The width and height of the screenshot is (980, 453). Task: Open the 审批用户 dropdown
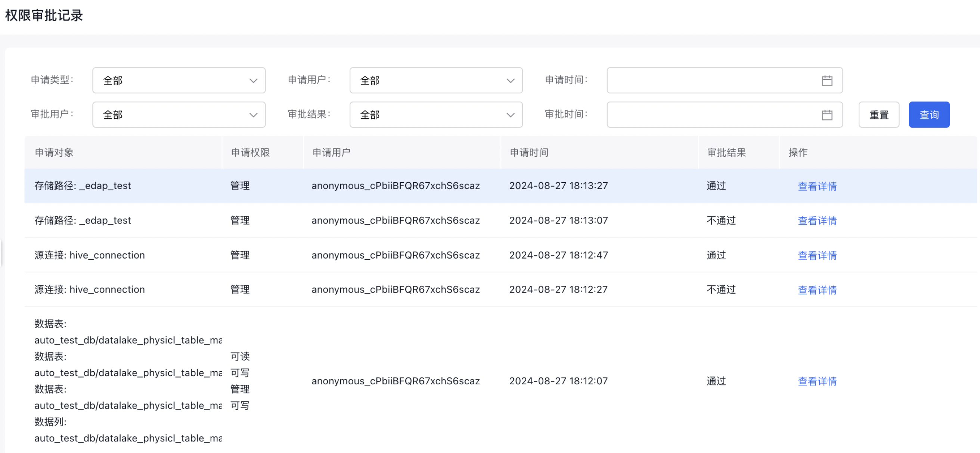pyautogui.click(x=179, y=115)
